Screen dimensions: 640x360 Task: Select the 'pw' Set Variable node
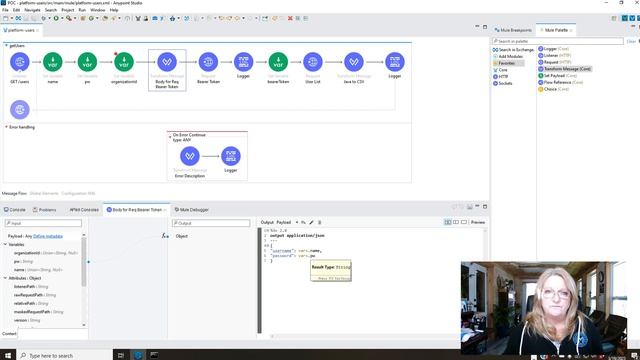pos(87,62)
